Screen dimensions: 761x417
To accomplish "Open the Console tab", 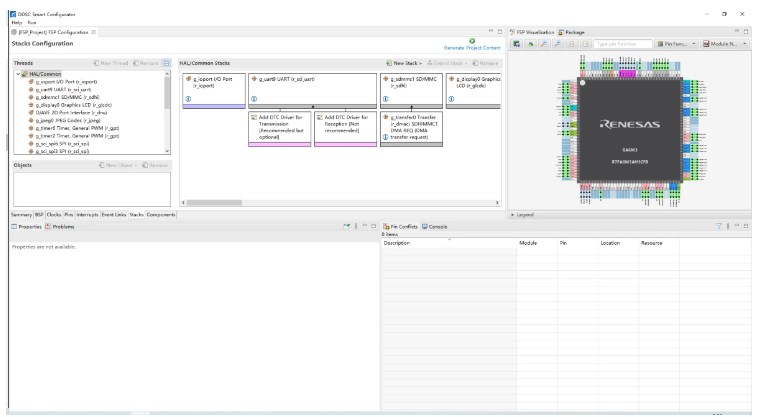I will (x=435, y=227).
